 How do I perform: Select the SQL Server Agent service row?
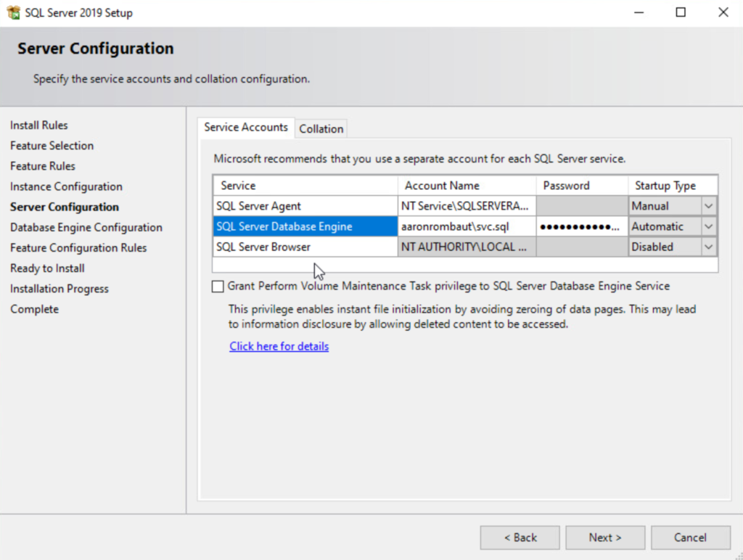coord(305,206)
